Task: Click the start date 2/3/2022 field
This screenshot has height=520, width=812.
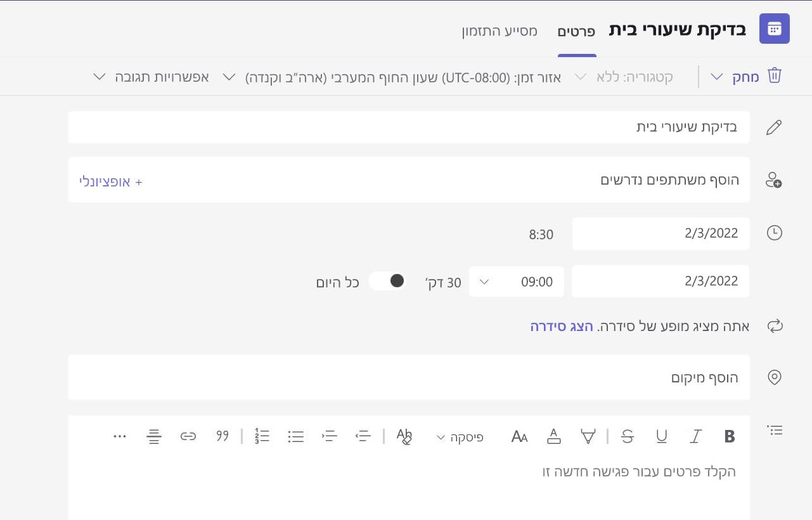Action: 661,233
